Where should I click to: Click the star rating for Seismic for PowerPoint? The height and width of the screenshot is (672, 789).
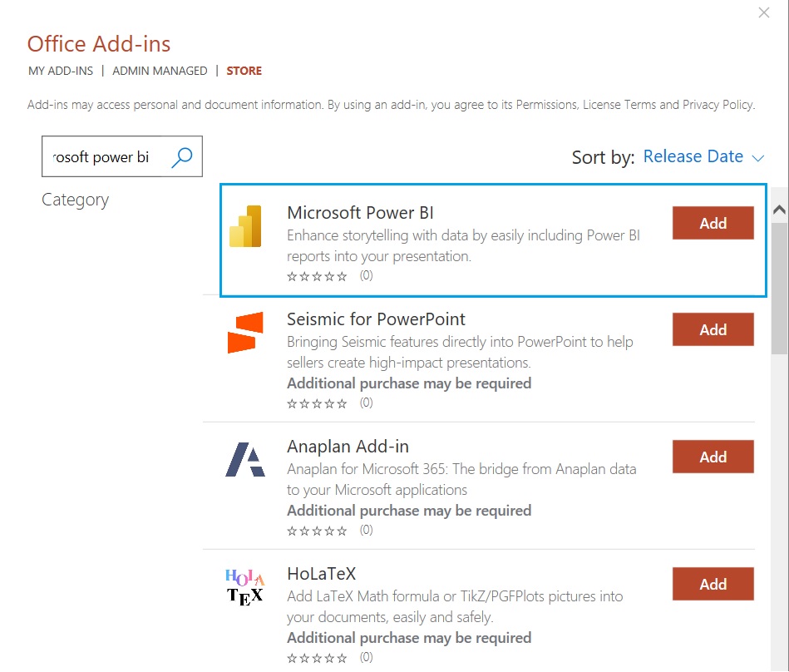coord(317,403)
